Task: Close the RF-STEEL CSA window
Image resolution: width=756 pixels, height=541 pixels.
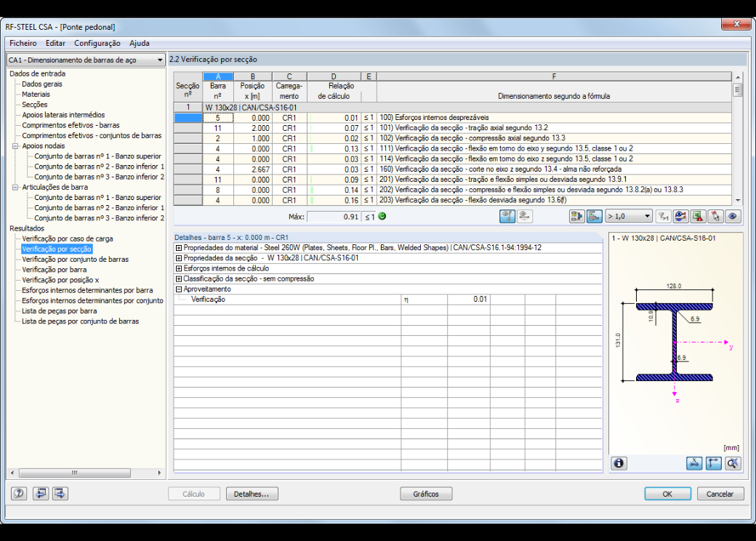Action: pos(736,24)
